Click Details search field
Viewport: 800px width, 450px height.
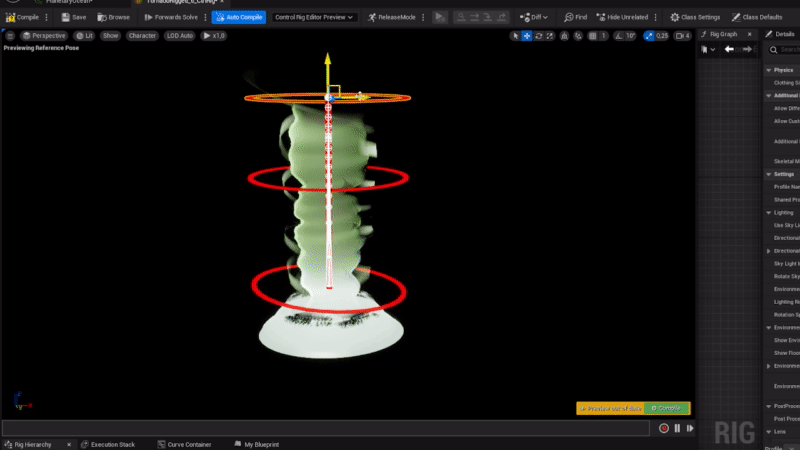click(784, 49)
